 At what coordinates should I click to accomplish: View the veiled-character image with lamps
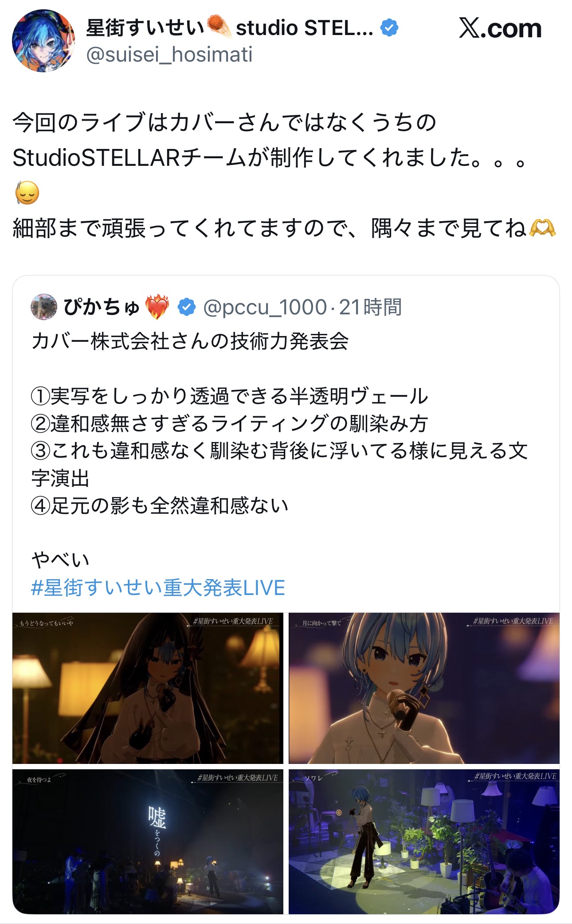tap(148, 688)
